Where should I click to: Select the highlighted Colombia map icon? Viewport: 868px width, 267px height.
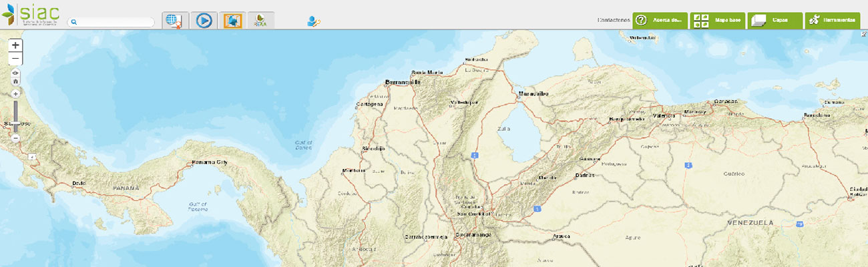[x=232, y=20]
